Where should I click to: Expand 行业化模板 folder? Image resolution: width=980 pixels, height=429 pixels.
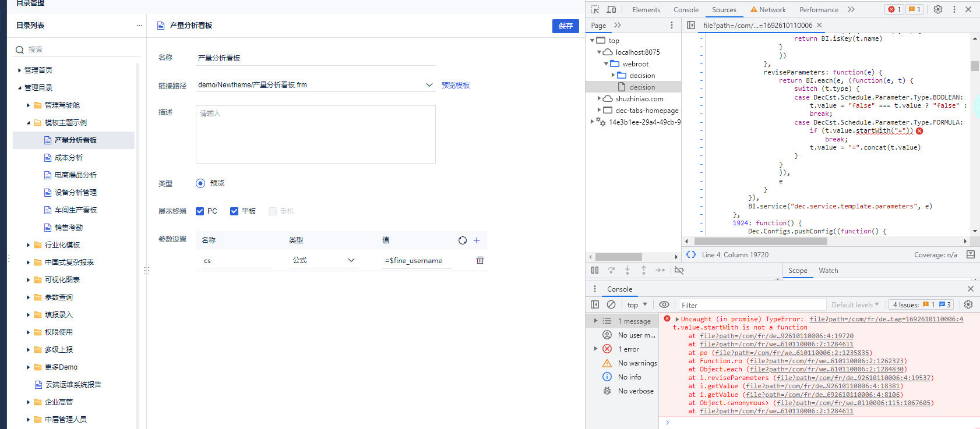point(28,245)
